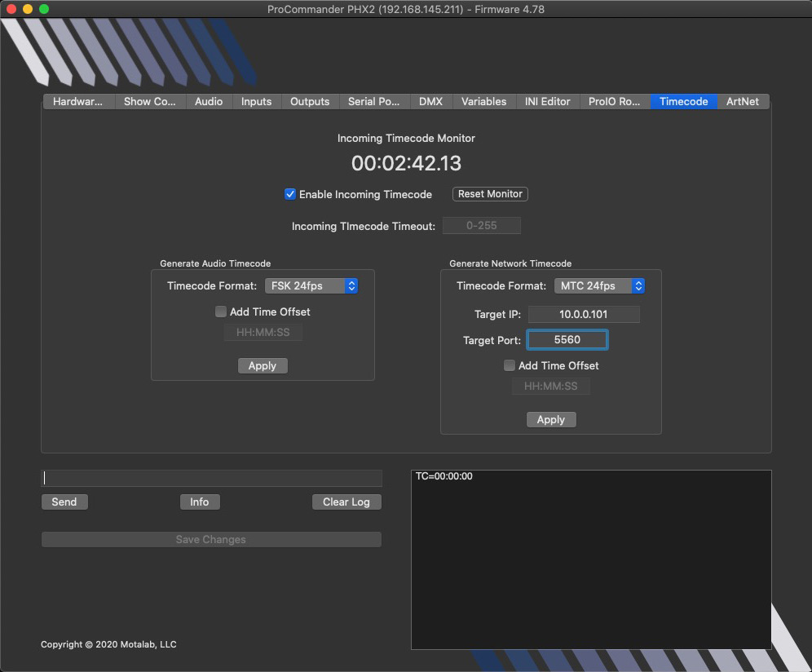Open the Hardware tab
The width and height of the screenshot is (812, 672).
(x=77, y=102)
